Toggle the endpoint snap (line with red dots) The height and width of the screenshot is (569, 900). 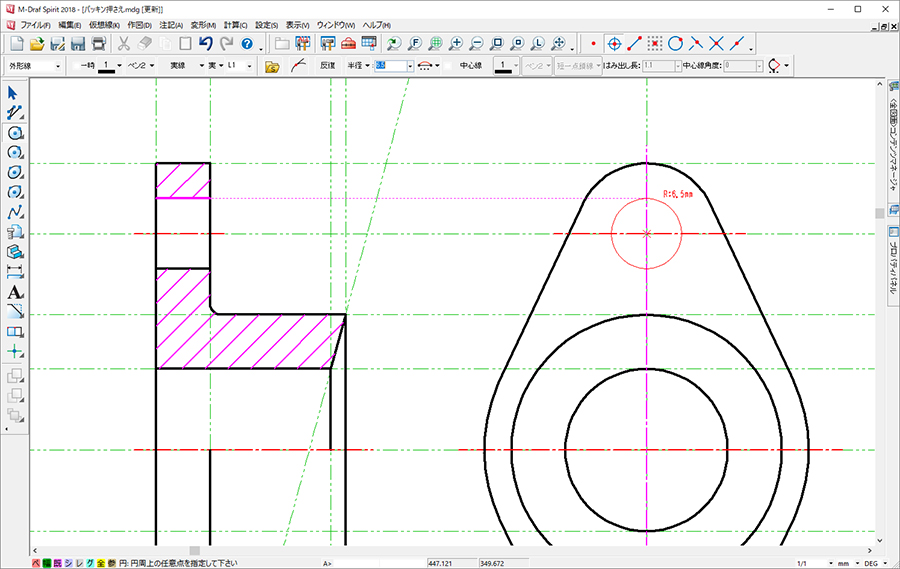point(635,43)
